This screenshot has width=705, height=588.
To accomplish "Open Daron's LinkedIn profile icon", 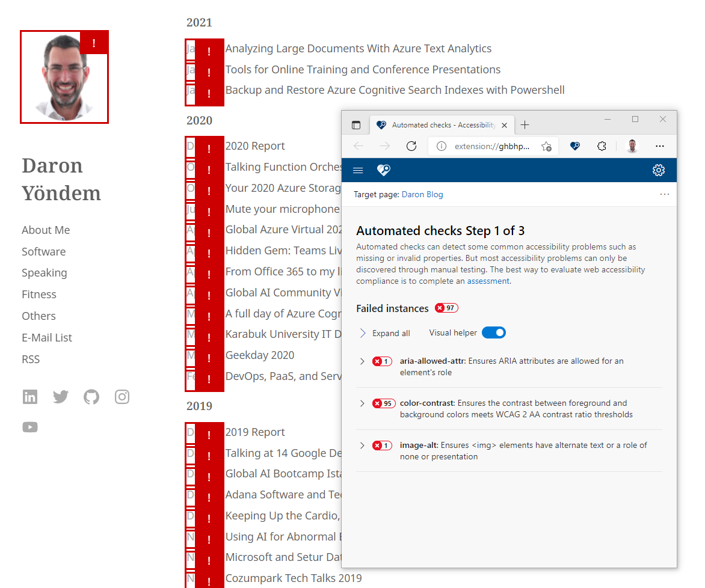I will point(29,396).
